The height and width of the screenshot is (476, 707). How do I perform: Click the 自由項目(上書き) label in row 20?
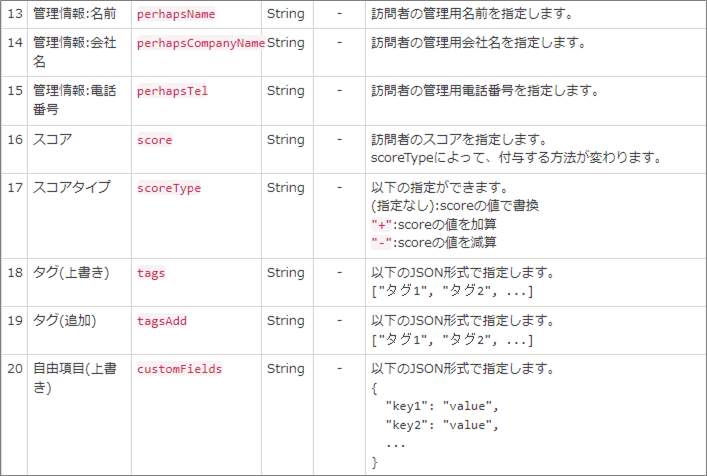tap(75, 378)
